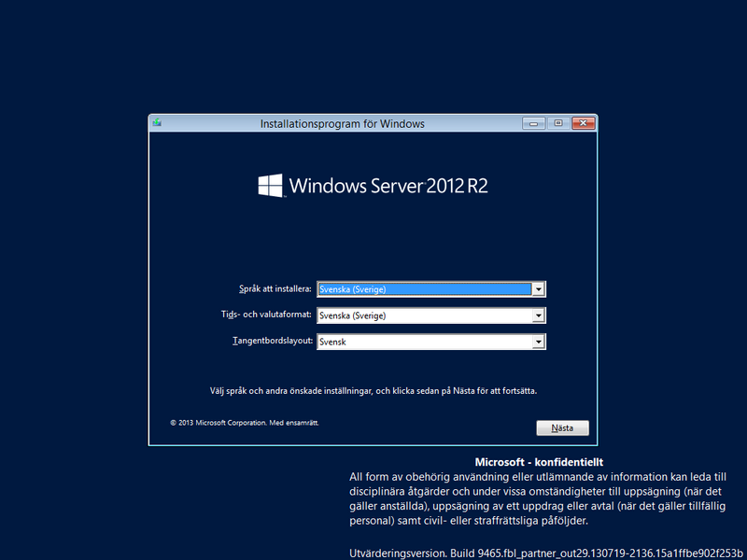This screenshot has height=560, width=747.
Task: Click the Tangentbordslayout label
Action: 273,341
